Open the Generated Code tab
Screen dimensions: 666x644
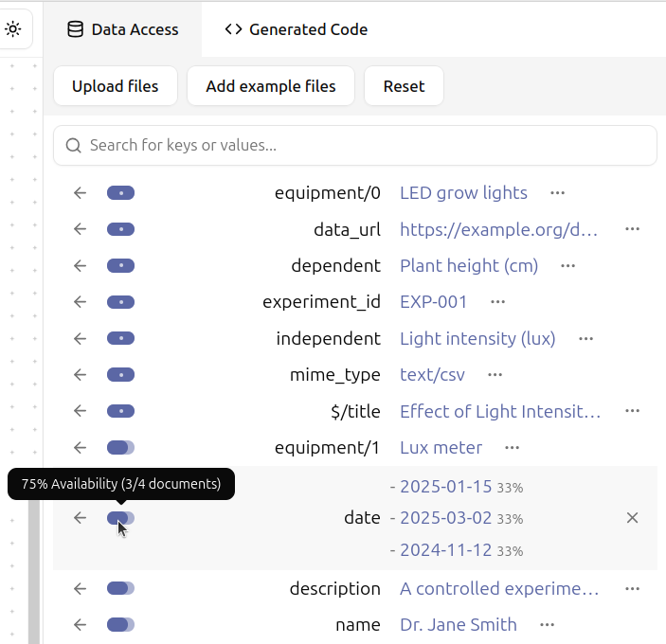coord(296,29)
